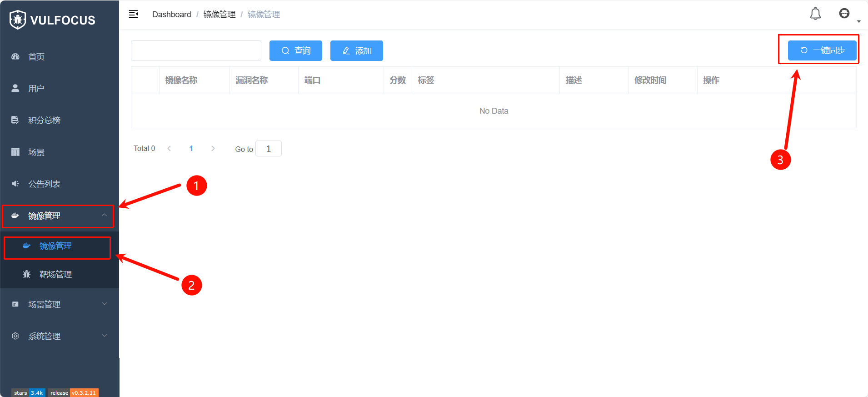The image size is (868, 397).
Task: Focus the image search input field
Action: pyautogui.click(x=196, y=50)
